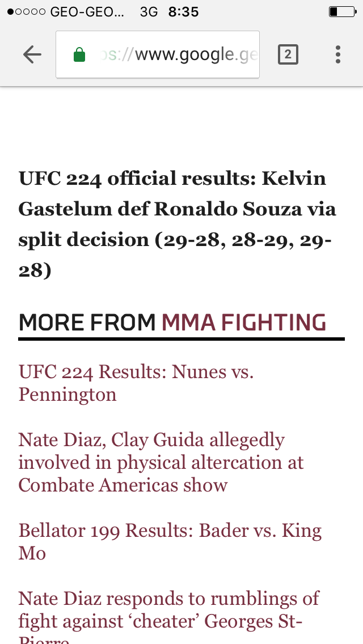Image resolution: width=363 pixels, height=644 pixels.
Task: Open 'UFC 224 Results: Nunes vs. Pennington'
Action: pyautogui.click(x=136, y=383)
